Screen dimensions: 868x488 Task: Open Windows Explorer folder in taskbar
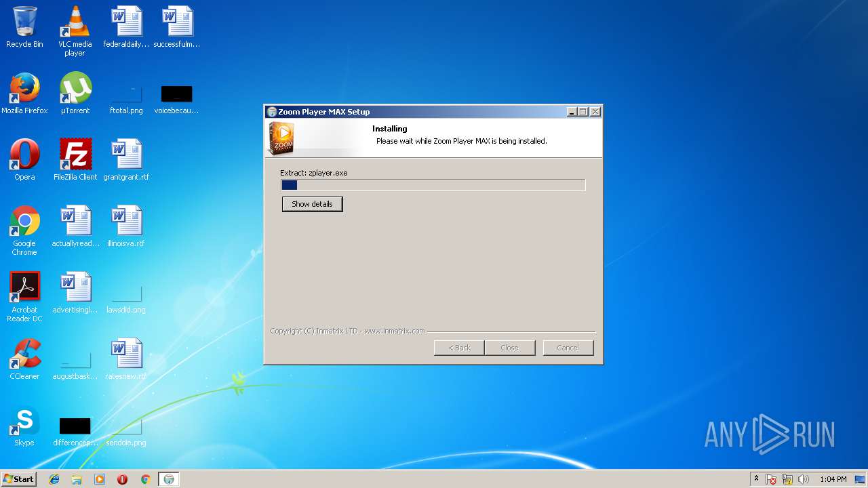pos(77,479)
